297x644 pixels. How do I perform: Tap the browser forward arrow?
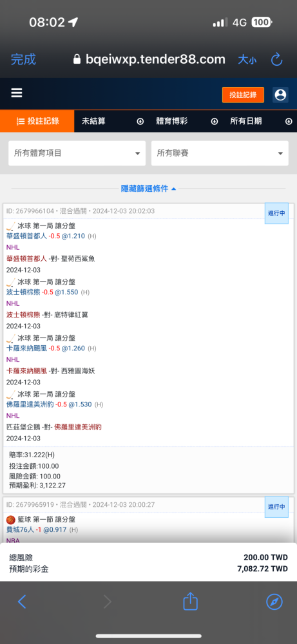click(x=107, y=602)
